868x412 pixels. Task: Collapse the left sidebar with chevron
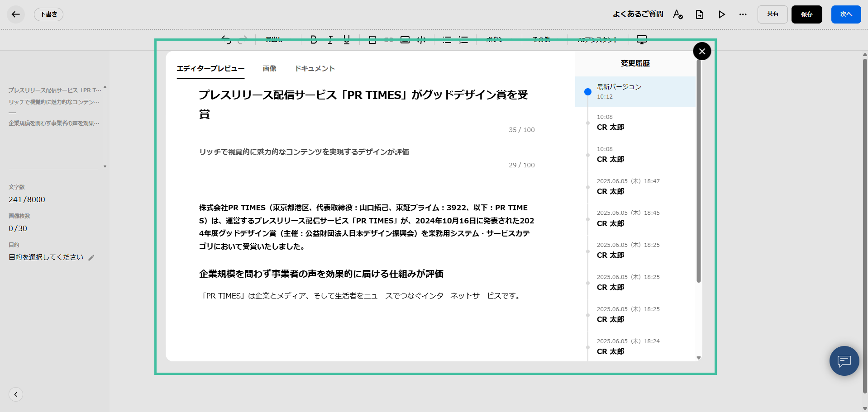click(16, 394)
